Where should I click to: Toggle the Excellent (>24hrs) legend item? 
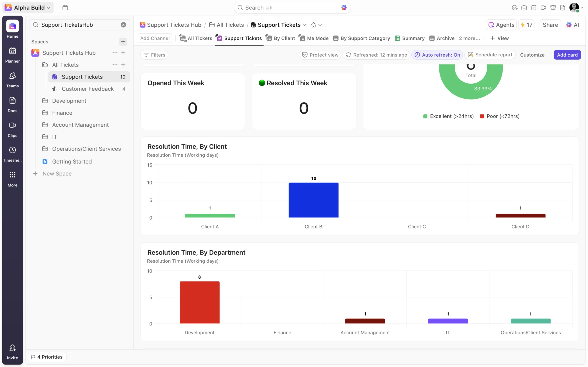(449, 116)
